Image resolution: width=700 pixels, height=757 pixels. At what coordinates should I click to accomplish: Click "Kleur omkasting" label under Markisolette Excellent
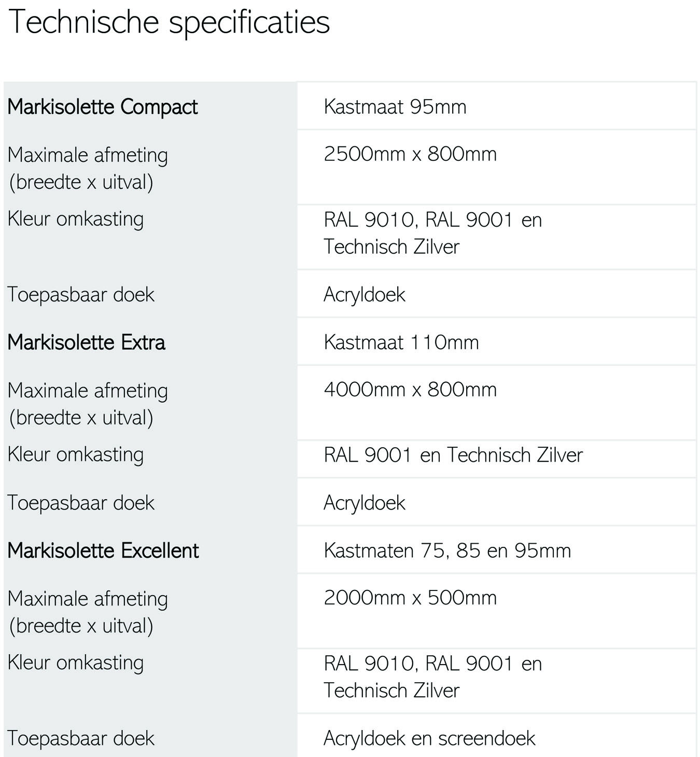[x=76, y=663]
